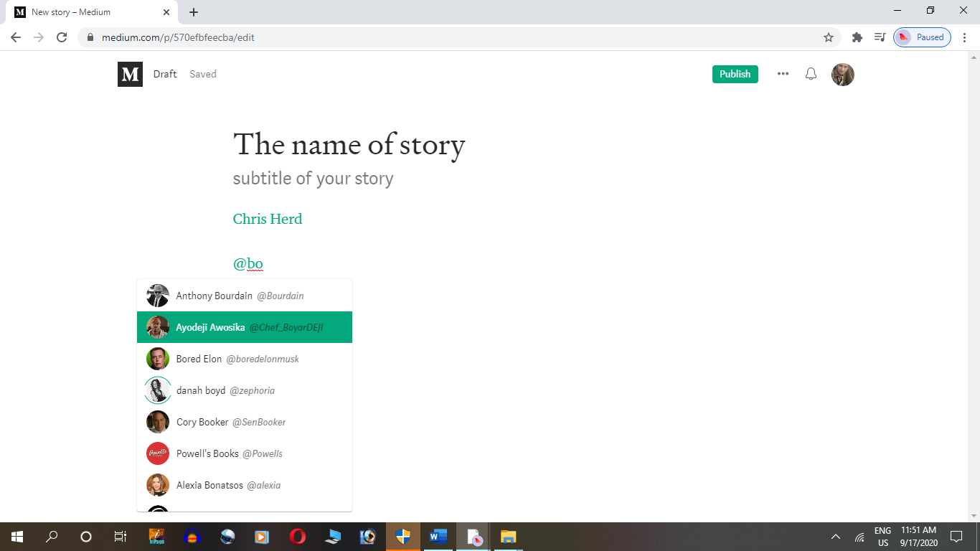Open the clock and calendar flyout

[919, 537]
